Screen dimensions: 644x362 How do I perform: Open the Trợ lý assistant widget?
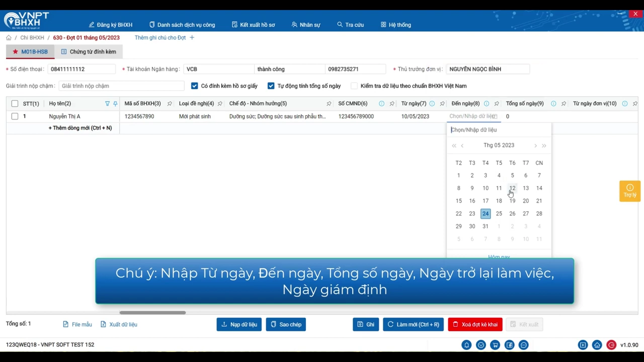pyautogui.click(x=630, y=191)
